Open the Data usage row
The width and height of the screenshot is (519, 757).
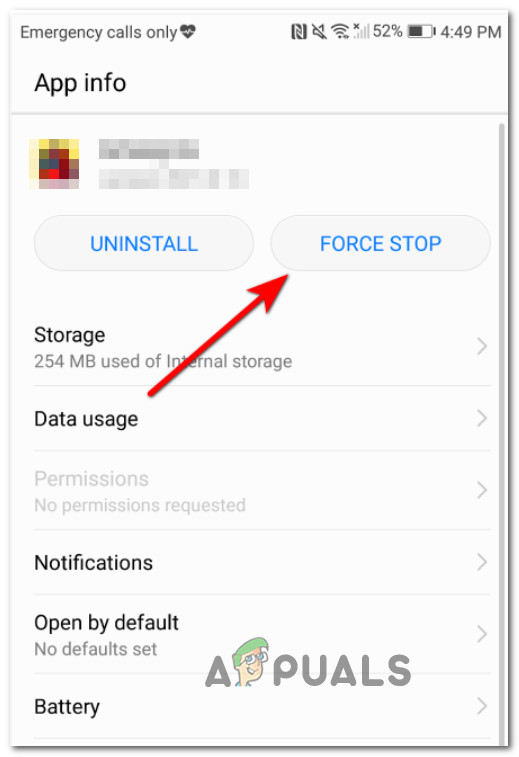point(262,419)
